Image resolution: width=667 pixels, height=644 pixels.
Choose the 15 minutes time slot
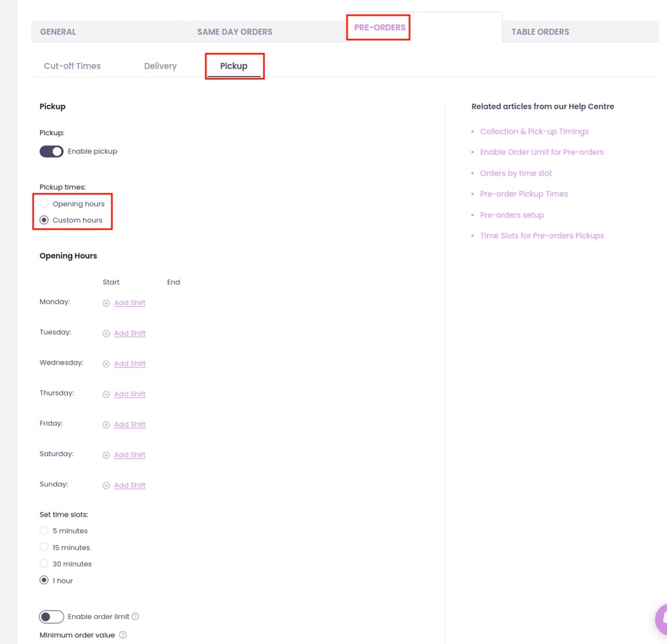44,548
